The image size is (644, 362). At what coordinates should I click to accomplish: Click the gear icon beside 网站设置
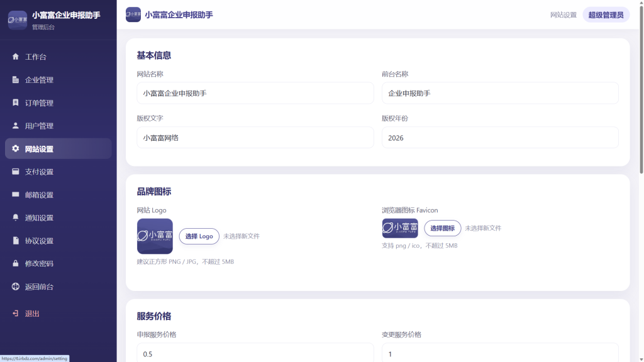16,148
